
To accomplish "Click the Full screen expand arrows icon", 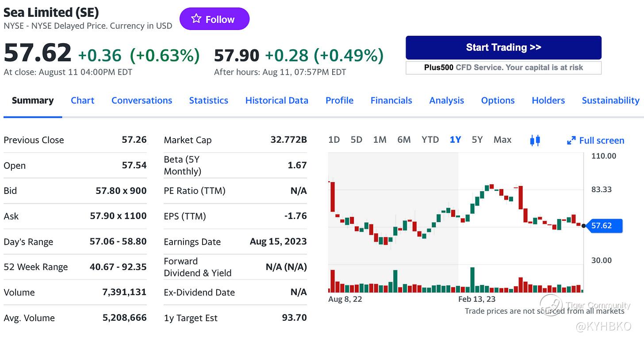I will [571, 141].
